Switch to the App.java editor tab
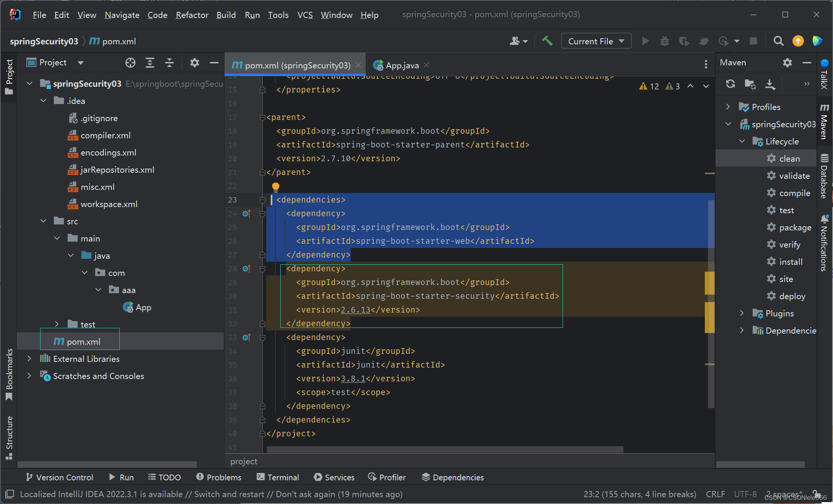Image resolution: width=833 pixels, height=504 pixels. click(402, 65)
